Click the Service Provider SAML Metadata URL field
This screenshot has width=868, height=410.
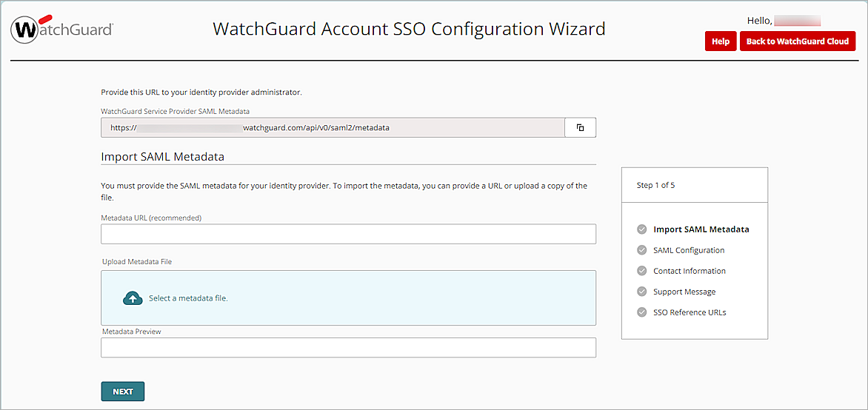pyautogui.click(x=333, y=127)
